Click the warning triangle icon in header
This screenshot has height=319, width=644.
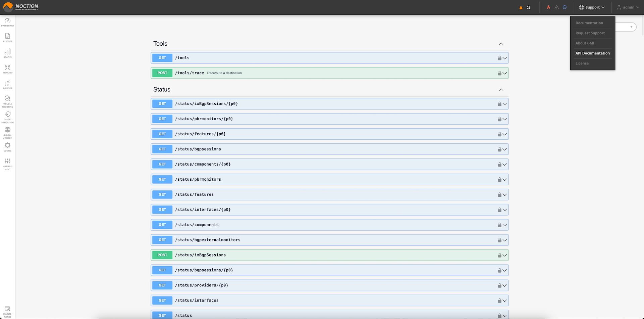[x=557, y=7]
